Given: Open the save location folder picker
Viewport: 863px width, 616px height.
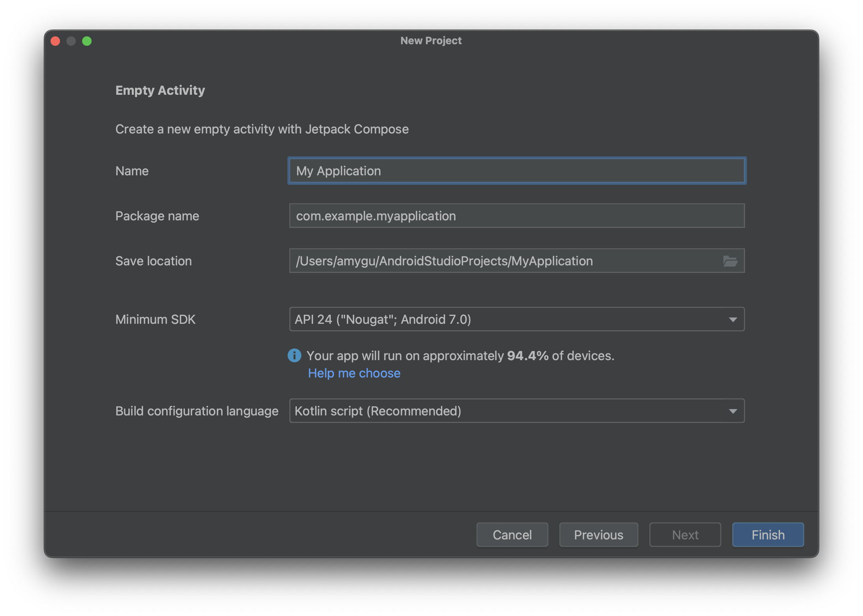Looking at the screenshot, I should [730, 261].
